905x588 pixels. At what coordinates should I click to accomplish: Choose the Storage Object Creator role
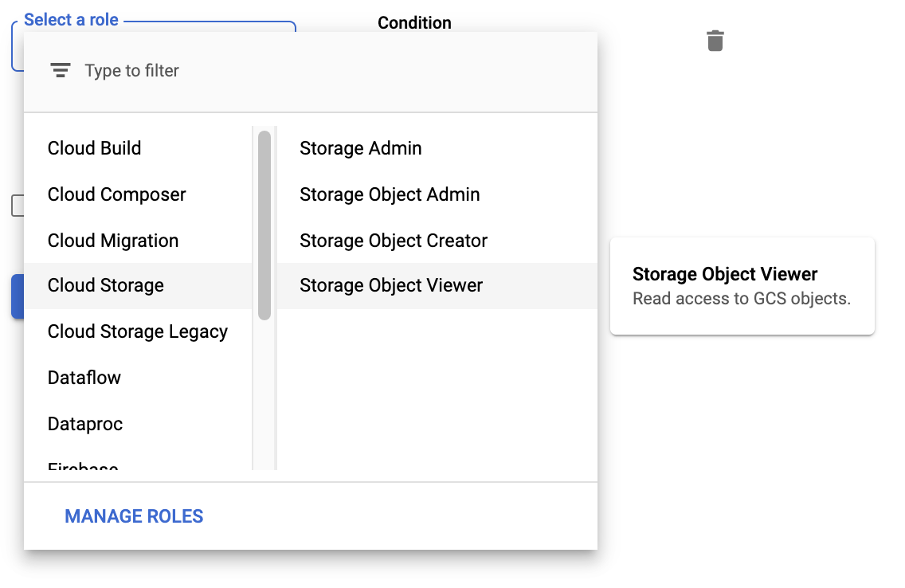point(394,241)
